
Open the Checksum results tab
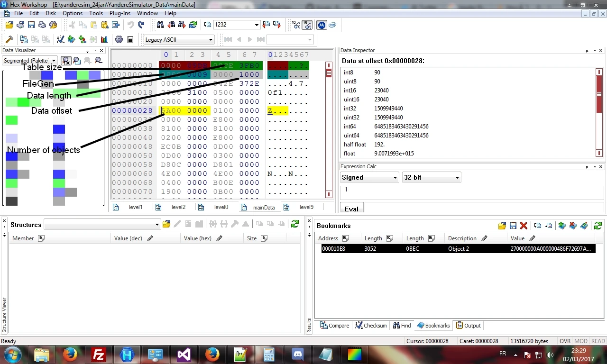pyautogui.click(x=370, y=326)
